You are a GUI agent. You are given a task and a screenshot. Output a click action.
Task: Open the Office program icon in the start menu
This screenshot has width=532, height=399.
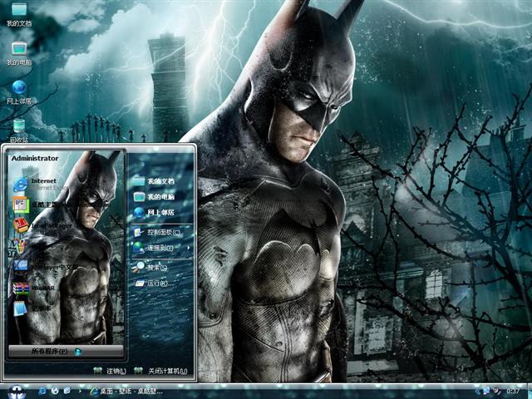19,246
